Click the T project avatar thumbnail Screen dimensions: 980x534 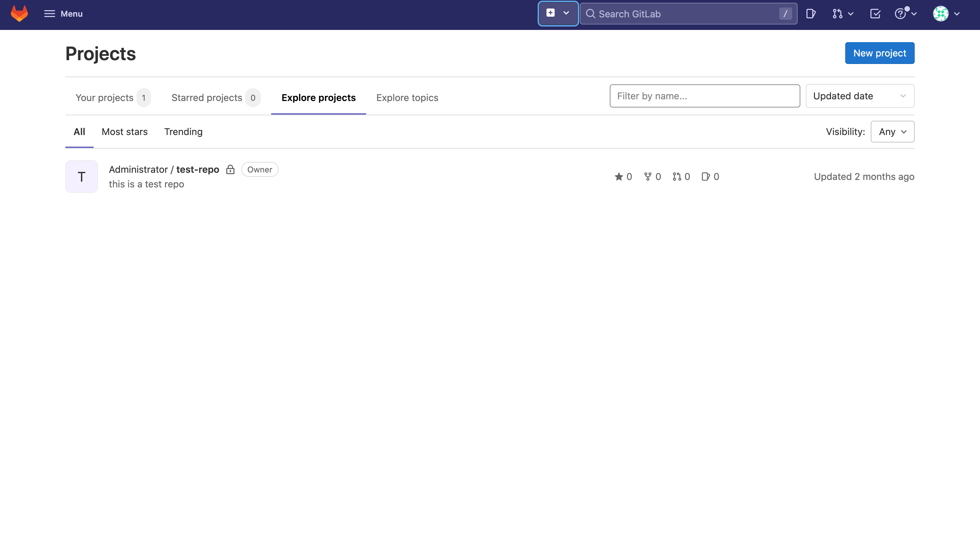click(81, 177)
